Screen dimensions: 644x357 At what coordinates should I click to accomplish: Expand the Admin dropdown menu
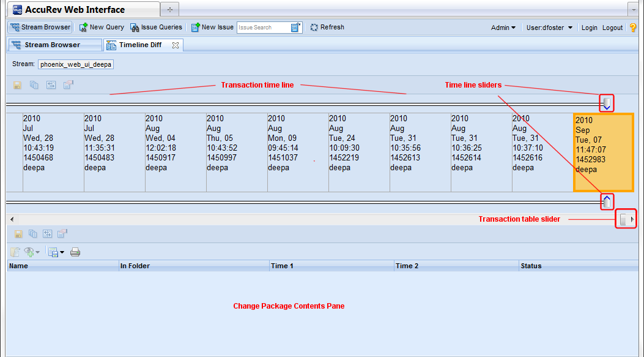click(x=503, y=28)
